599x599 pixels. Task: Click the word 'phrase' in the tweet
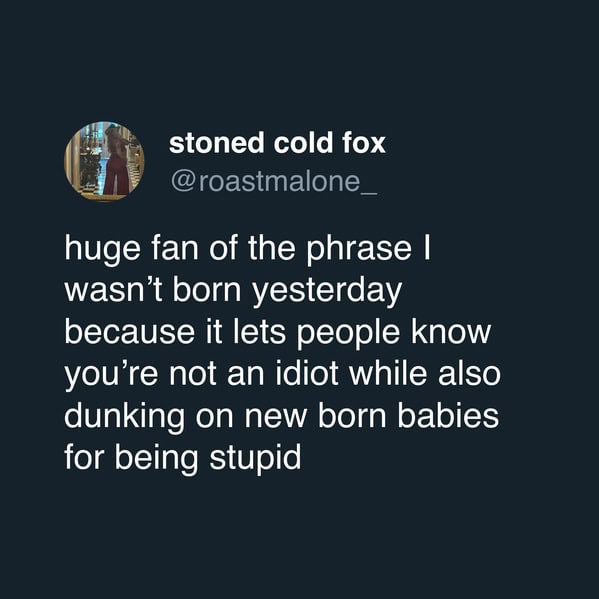[359, 250]
